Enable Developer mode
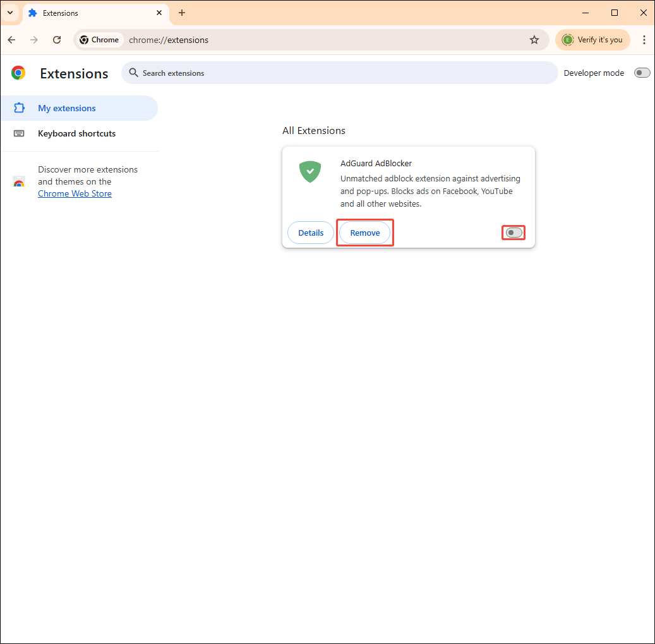 tap(642, 73)
